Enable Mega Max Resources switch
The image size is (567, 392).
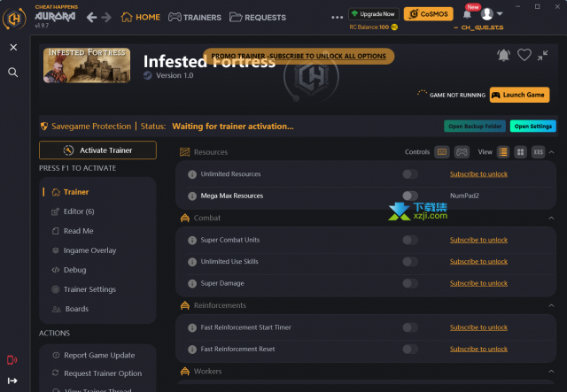click(x=410, y=196)
